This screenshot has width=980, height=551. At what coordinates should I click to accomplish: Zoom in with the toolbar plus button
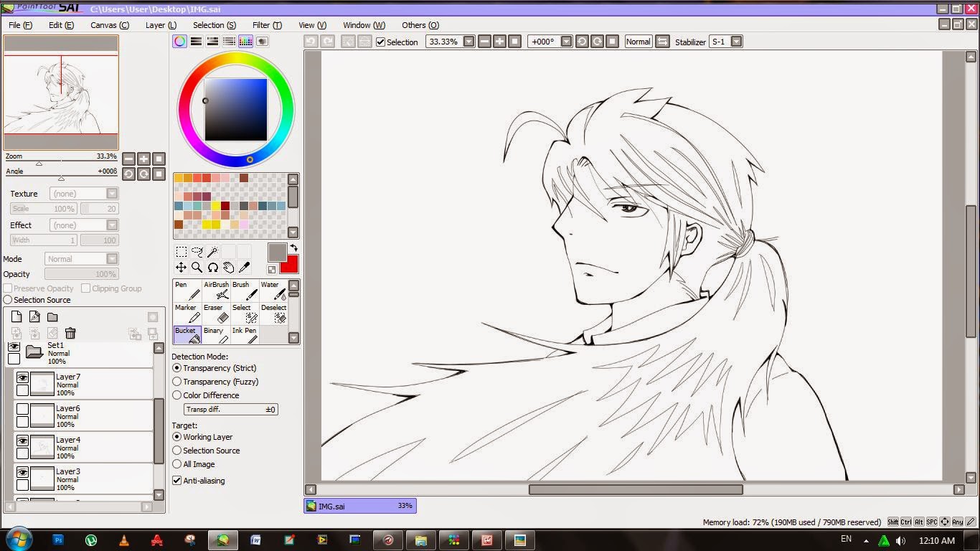pyautogui.click(x=500, y=42)
